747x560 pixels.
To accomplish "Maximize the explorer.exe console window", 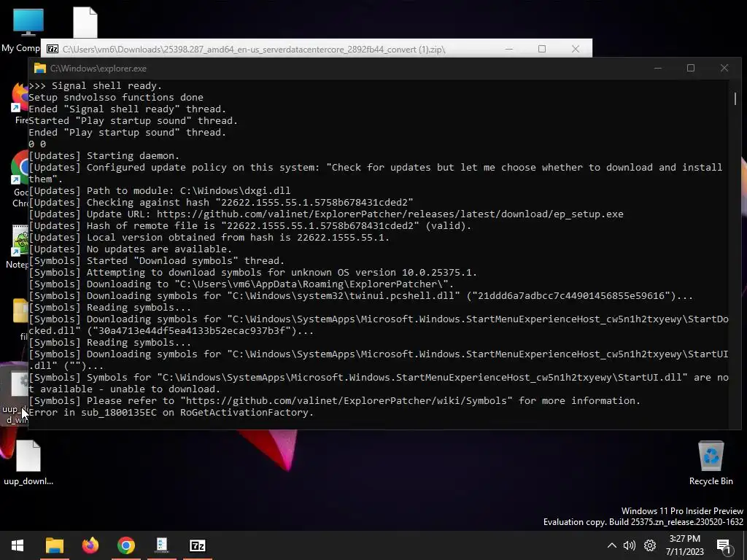I will tap(691, 68).
